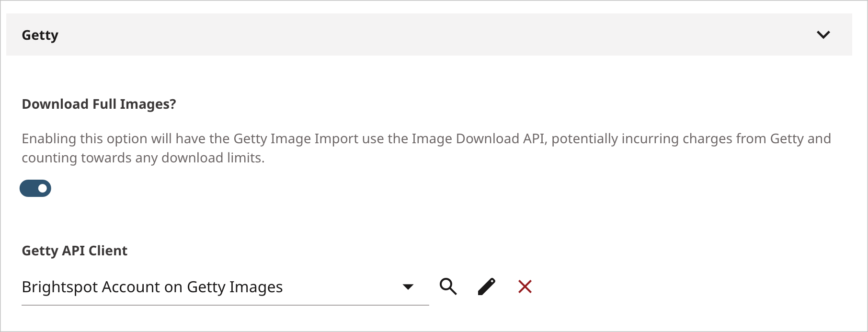Select the magnifying glass next to the dropdown

point(448,286)
